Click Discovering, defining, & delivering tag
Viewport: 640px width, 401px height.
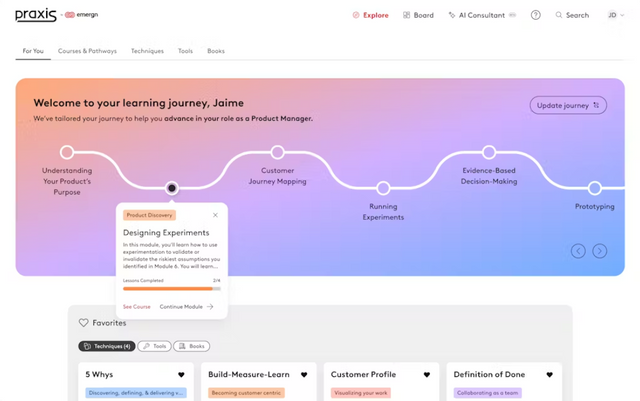(x=136, y=393)
